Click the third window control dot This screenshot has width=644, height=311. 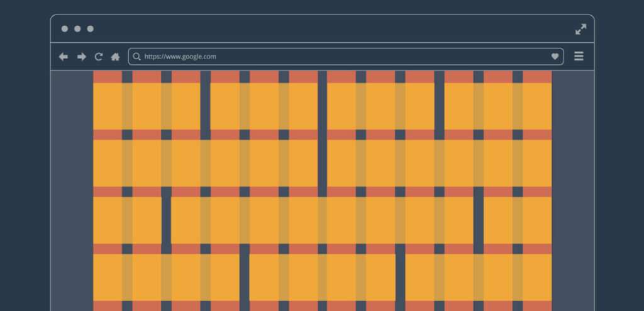(x=91, y=29)
